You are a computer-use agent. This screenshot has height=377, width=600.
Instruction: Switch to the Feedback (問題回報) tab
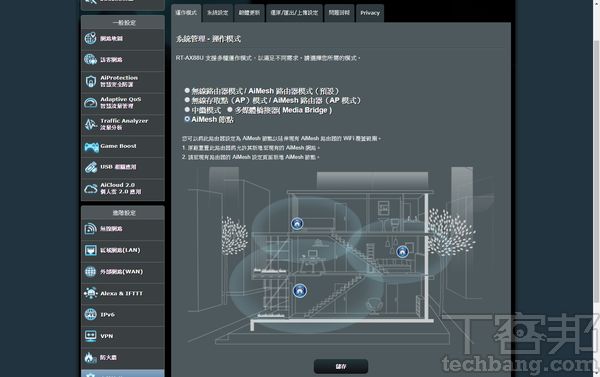(339, 13)
